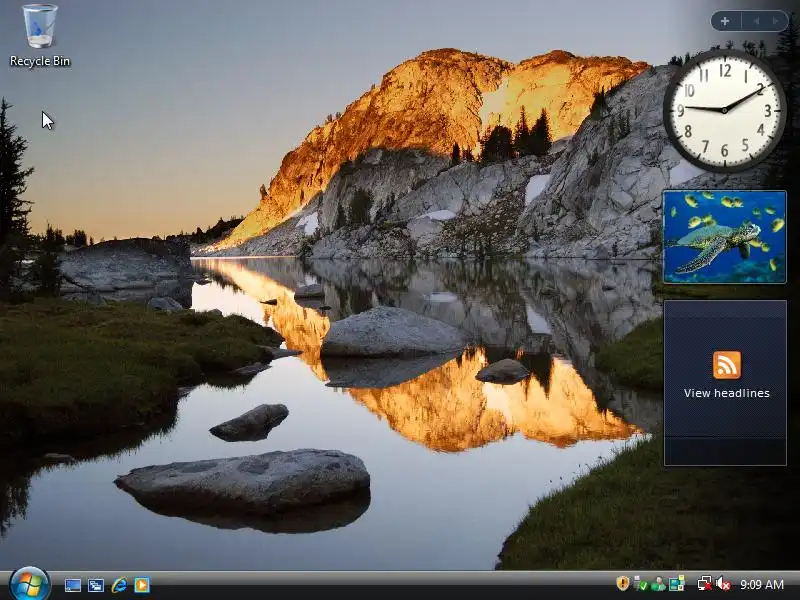
Task: Click the orange RSS feed icon
Action: (x=727, y=365)
